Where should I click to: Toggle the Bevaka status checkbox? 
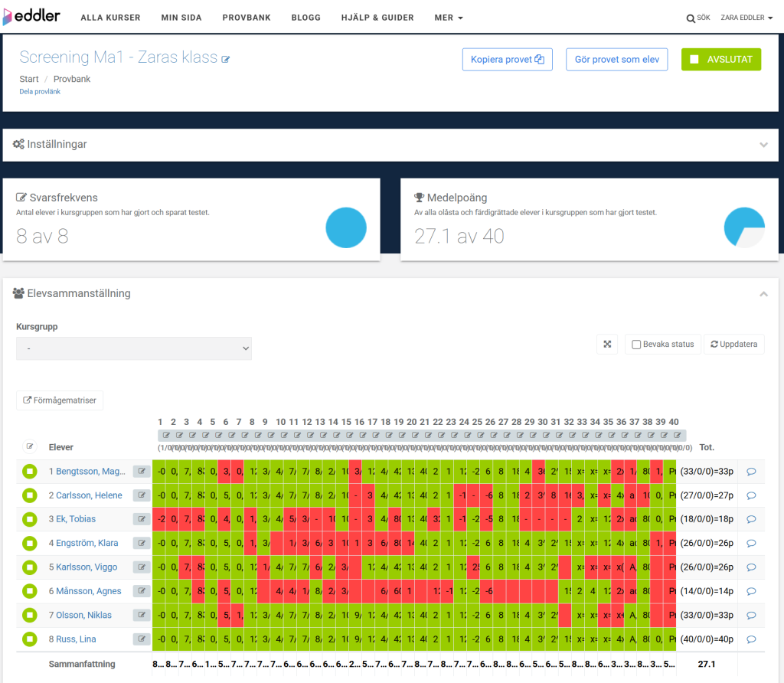point(636,345)
